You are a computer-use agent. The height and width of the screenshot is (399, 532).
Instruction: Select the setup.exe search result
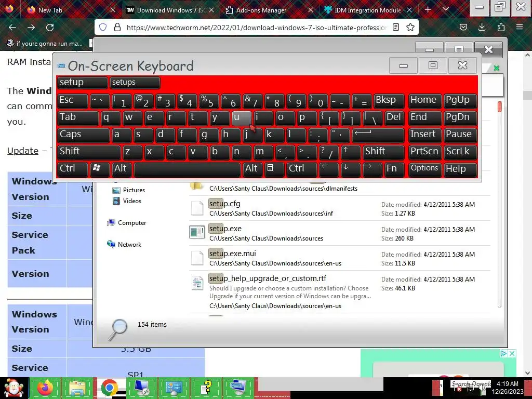339,233
